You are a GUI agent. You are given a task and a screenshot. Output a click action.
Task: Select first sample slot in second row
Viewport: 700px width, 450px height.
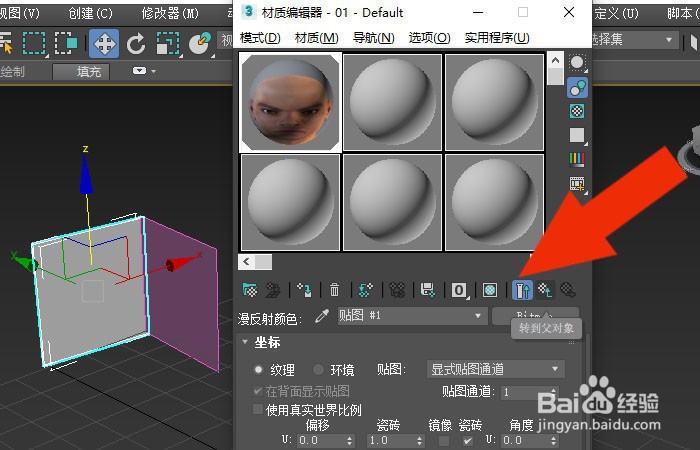coord(290,202)
